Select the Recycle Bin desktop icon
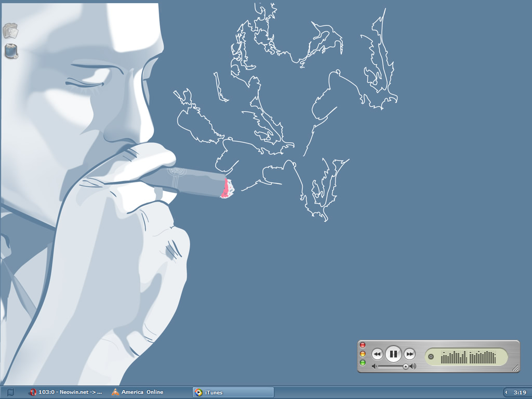Image resolution: width=532 pixels, height=399 pixels. click(x=11, y=51)
